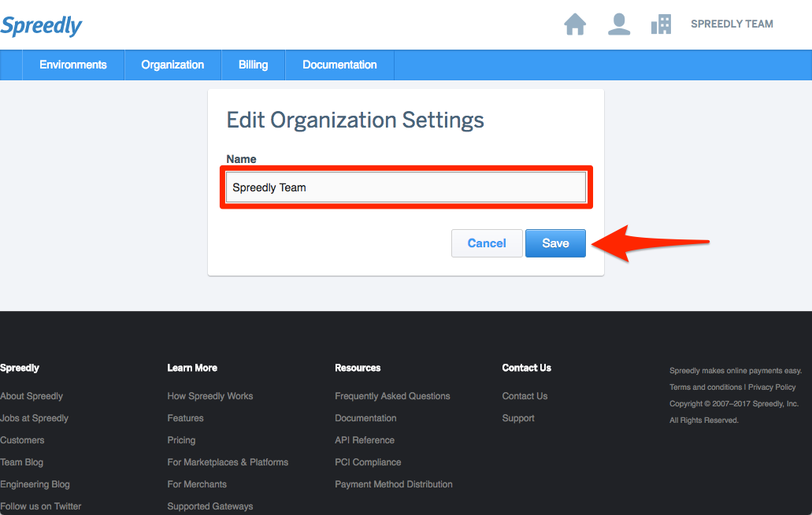The width and height of the screenshot is (812, 515).
Task: Open the Environments tab
Action: point(73,65)
